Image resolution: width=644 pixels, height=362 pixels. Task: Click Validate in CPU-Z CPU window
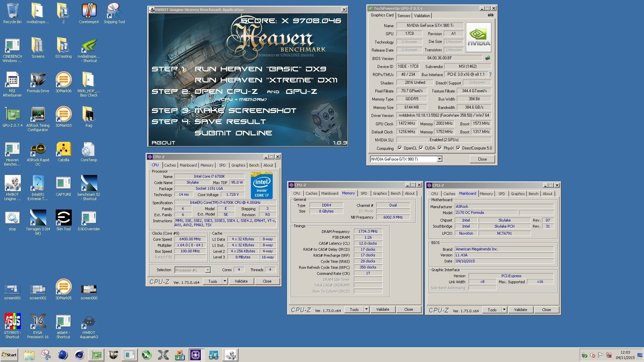(241, 281)
